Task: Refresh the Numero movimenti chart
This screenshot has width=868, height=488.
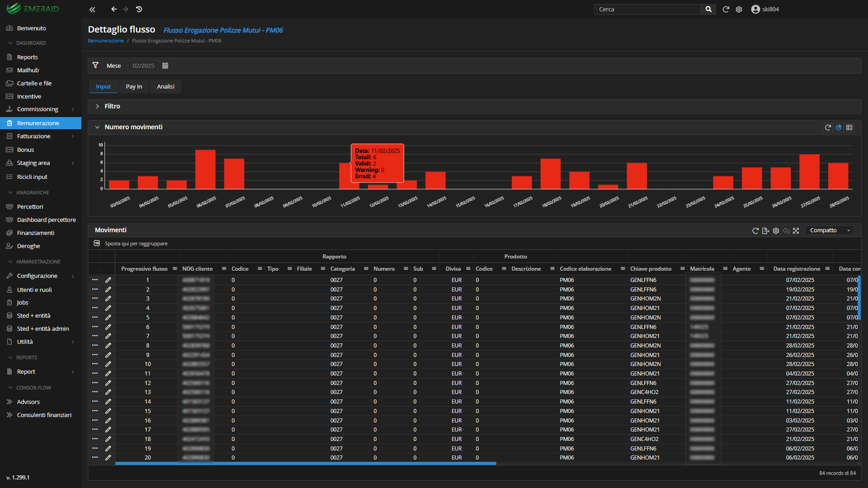Action: pyautogui.click(x=828, y=127)
